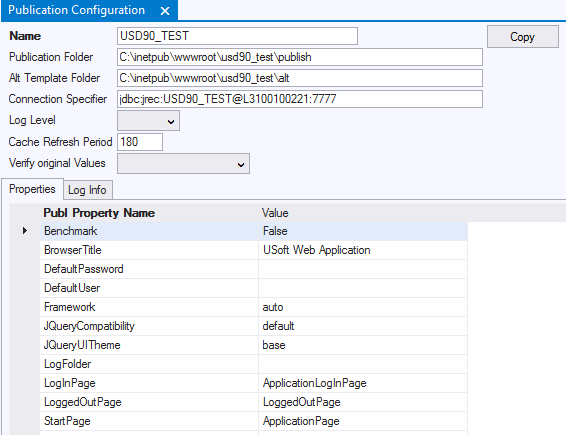Edit the Connection Specifier field

[x=300, y=99]
